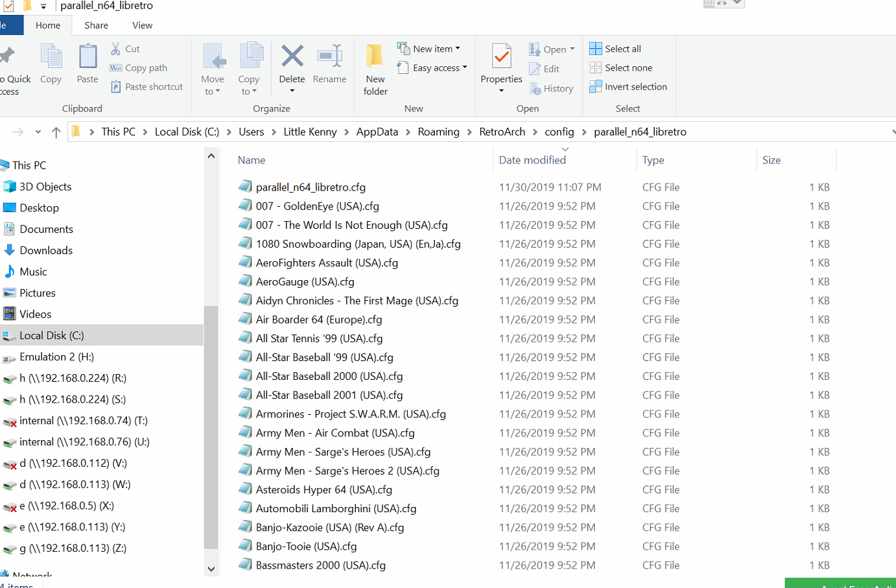
Task: Expand breadcrumb chevron after AppData
Action: pyautogui.click(x=408, y=132)
